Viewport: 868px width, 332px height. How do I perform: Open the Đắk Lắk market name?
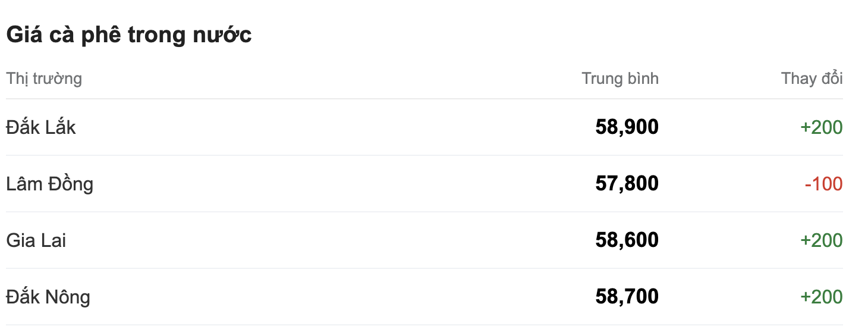click(41, 127)
